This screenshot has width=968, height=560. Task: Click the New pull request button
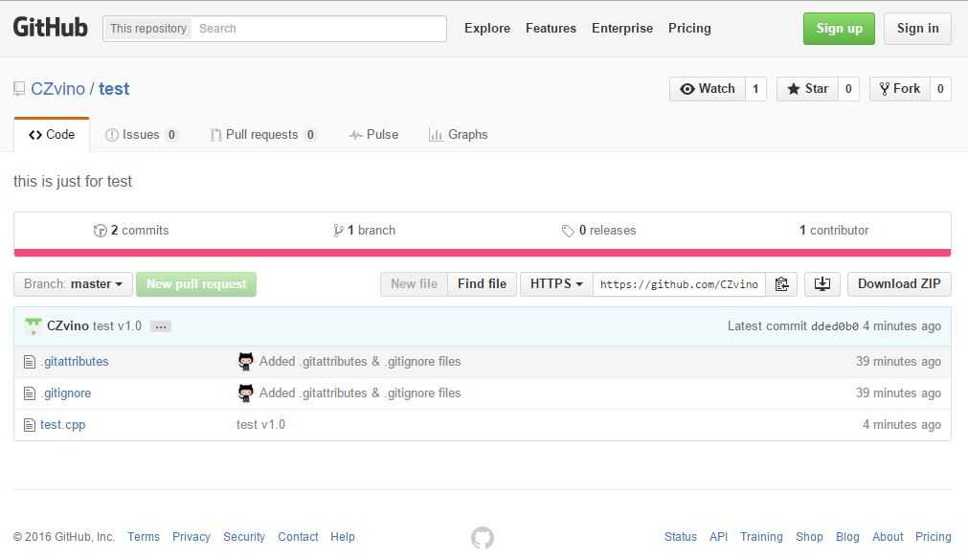[196, 284]
